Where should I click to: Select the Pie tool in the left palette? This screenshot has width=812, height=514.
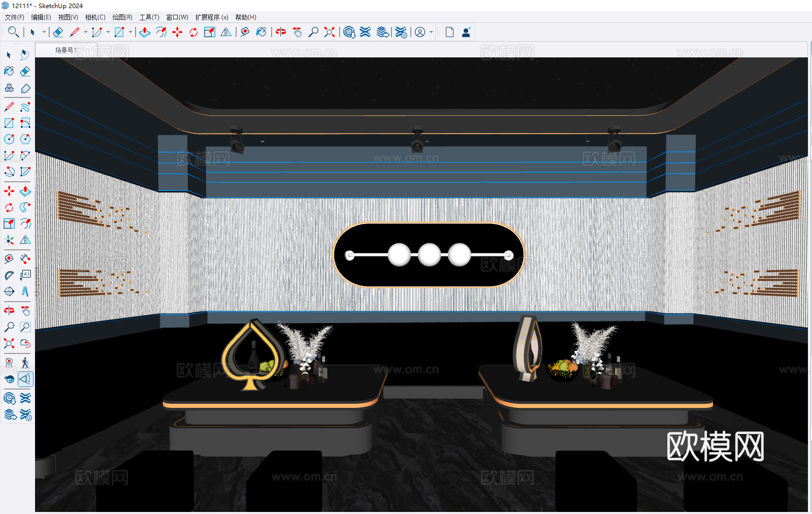pos(25,171)
